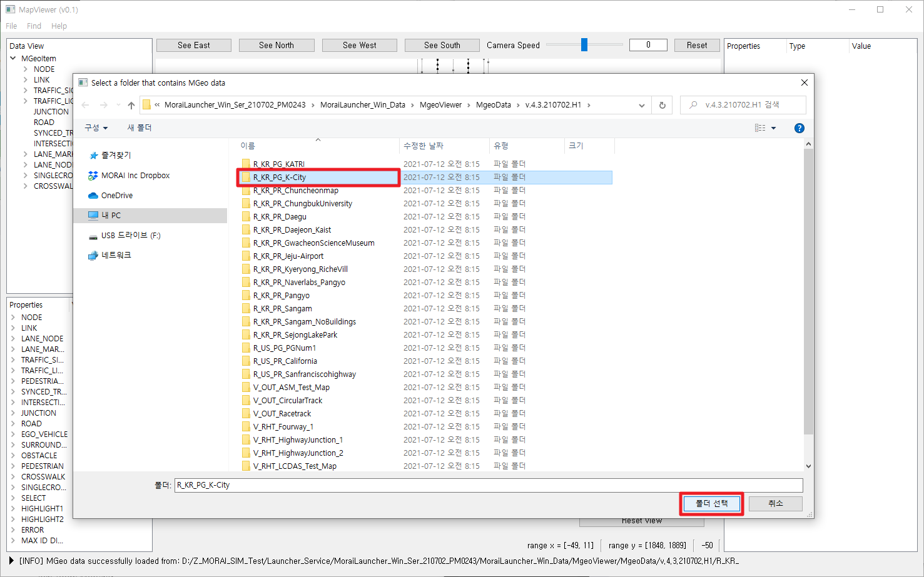This screenshot has height=577, width=924.
Task: Open the address bar path history dropdown
Action: point(641,105)
